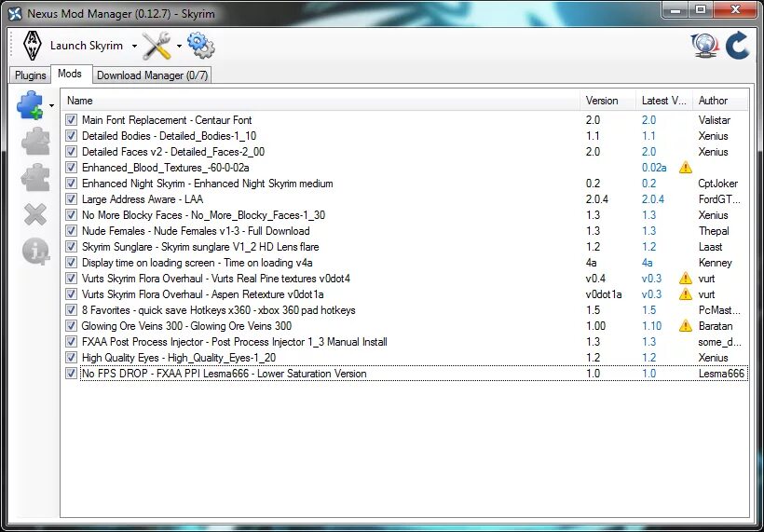Select the Mods tab

[x=70, y=74]
